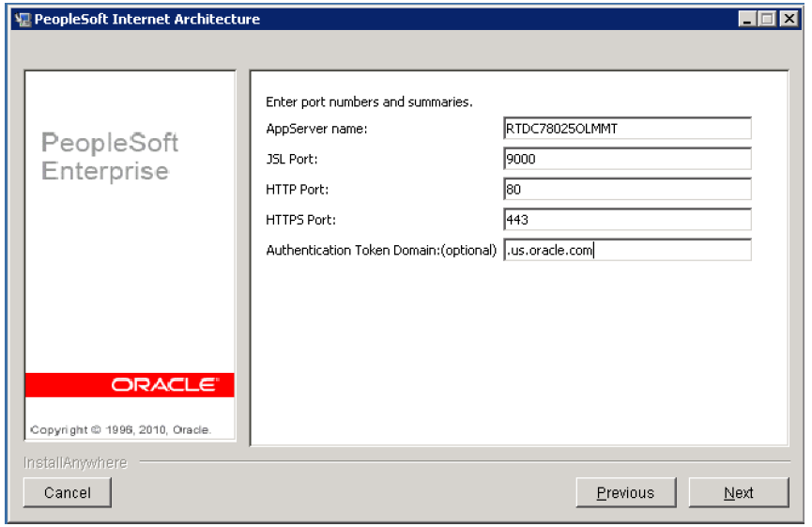Click the 'PeopleSoft Enterprise' heading text
Viewport: 812px width, 527px height.
coord(110,157)
